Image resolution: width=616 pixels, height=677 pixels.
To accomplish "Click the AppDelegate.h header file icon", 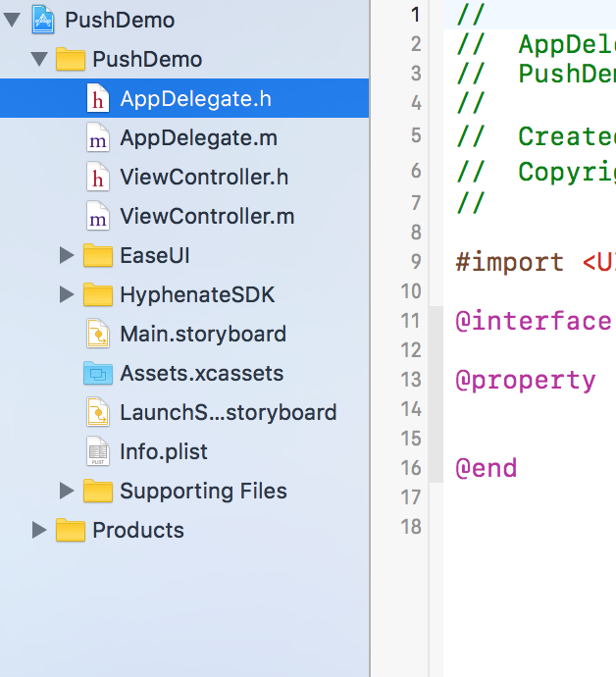I will (97, 98).
